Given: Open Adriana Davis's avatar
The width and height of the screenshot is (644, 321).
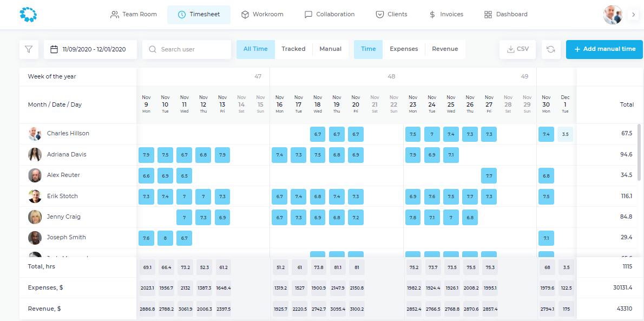Looking at the screenshot, I should pyautogui.click(x=35, y=155).
